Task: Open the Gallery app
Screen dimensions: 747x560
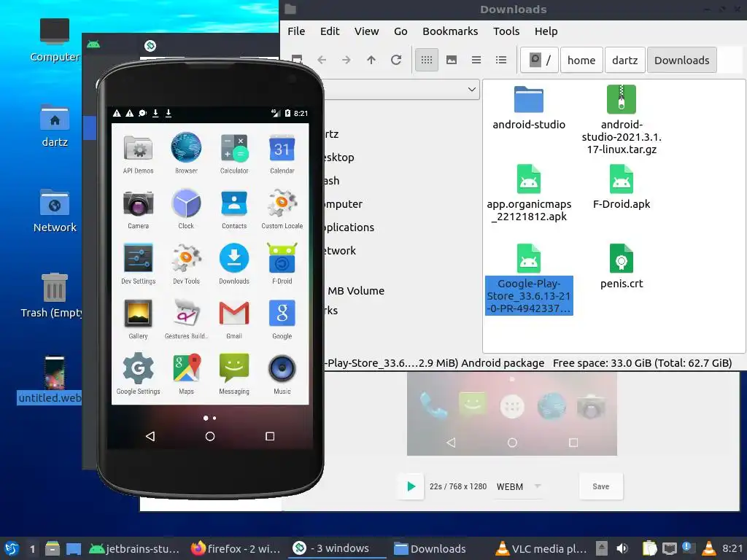Action: [138, 319]
